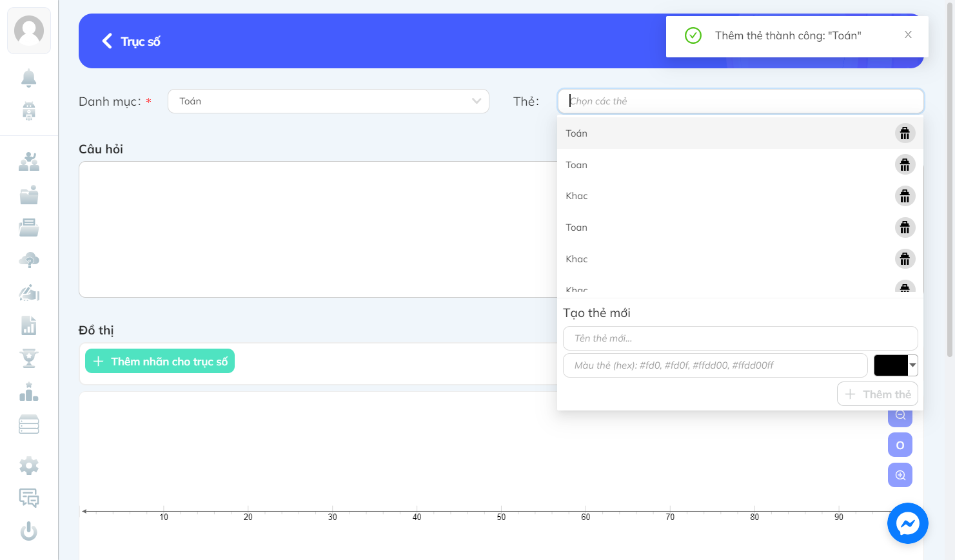Viewport: 955px width, 560px height.
Task: Click the "Đồ thị" section heading
Action: click(x=96, y=330)
